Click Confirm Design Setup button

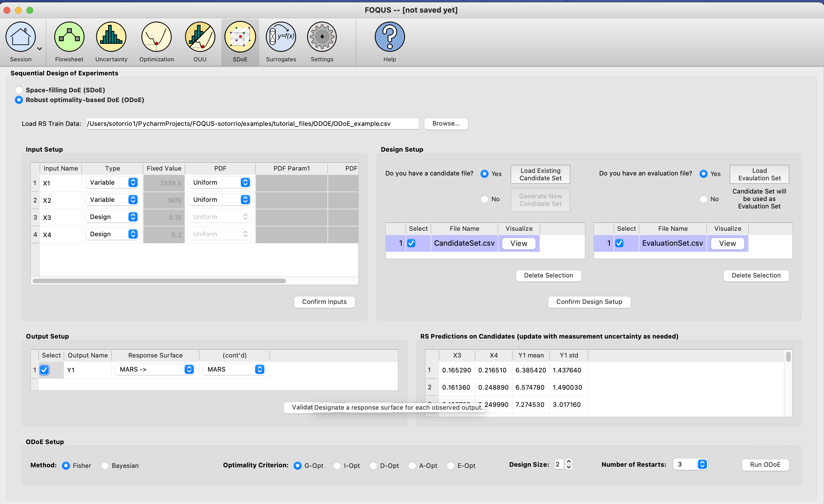589,302
